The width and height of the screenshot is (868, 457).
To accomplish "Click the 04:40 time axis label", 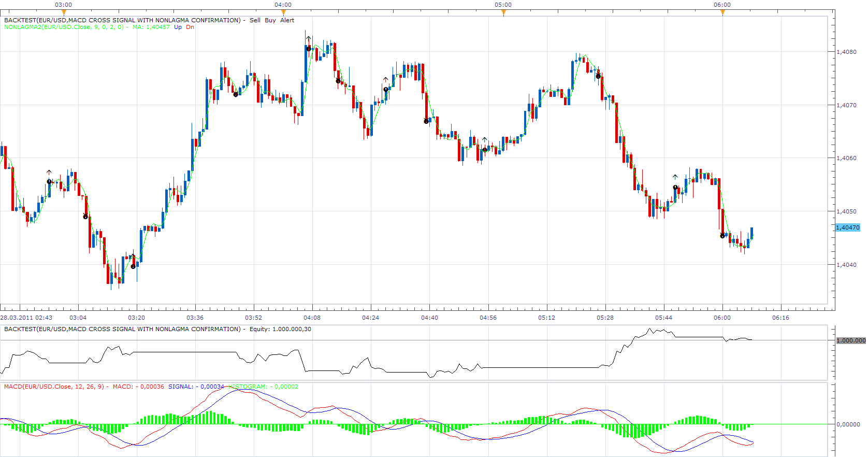I will tap(429, 318).
